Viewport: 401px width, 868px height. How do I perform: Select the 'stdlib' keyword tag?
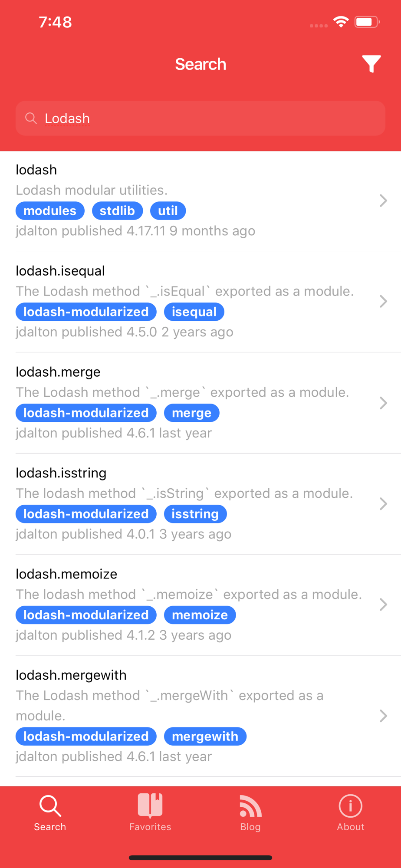[x=117, y=211]
